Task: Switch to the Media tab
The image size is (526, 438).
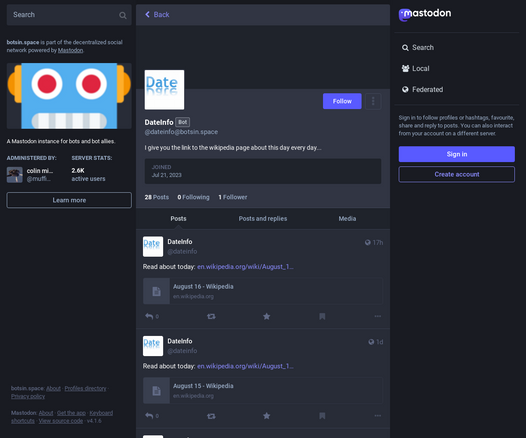Action: 347,219
